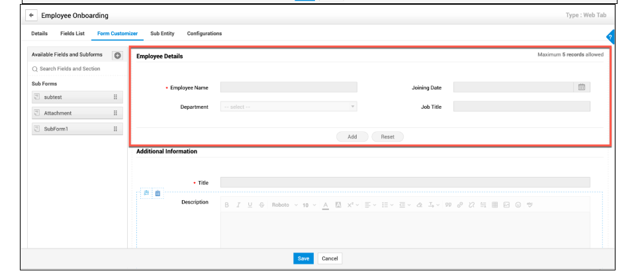Open the Department select dropdown

pyautogui.click(x=288, y=107)
